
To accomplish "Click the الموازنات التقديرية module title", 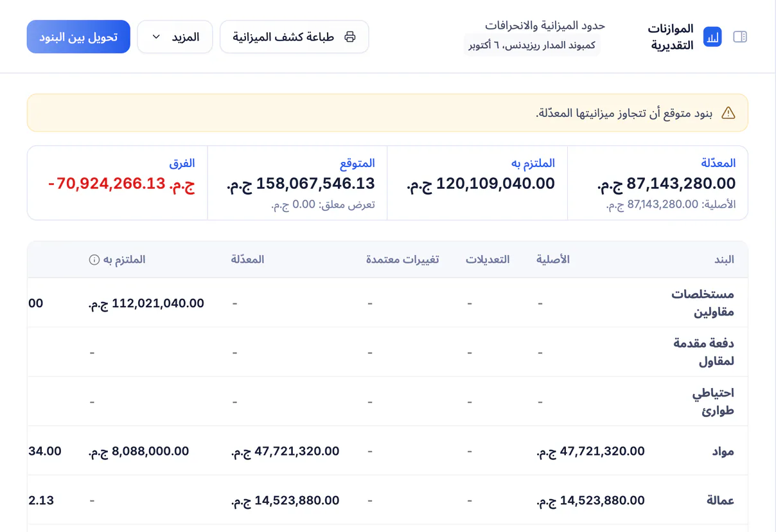I will (x=671, y=37).
